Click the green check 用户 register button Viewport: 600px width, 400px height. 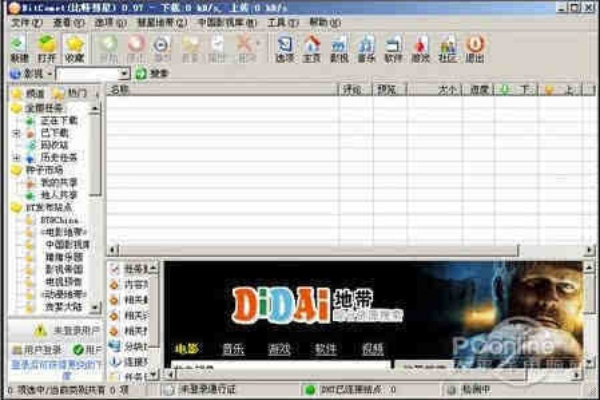tap(87, 350)
